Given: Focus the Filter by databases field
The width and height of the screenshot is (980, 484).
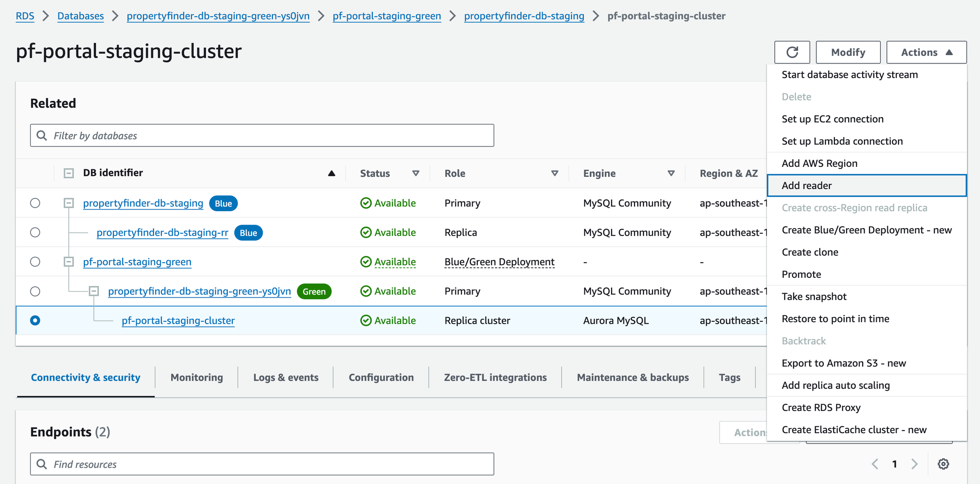Looking at the screenshot, I should (262, 135).
